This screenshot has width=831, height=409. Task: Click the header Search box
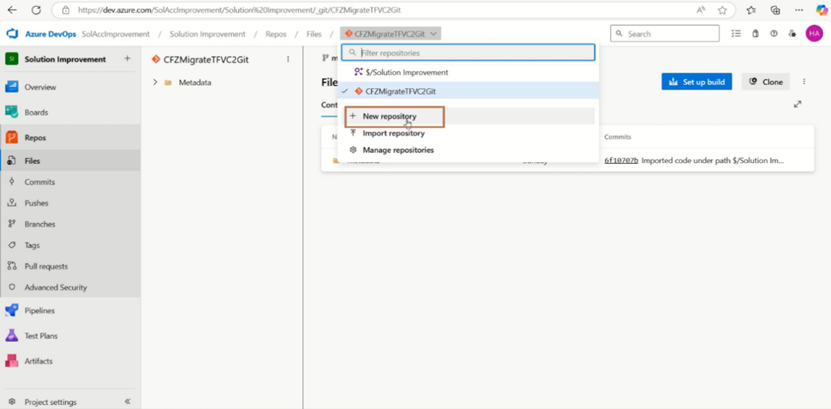[665, 33]
